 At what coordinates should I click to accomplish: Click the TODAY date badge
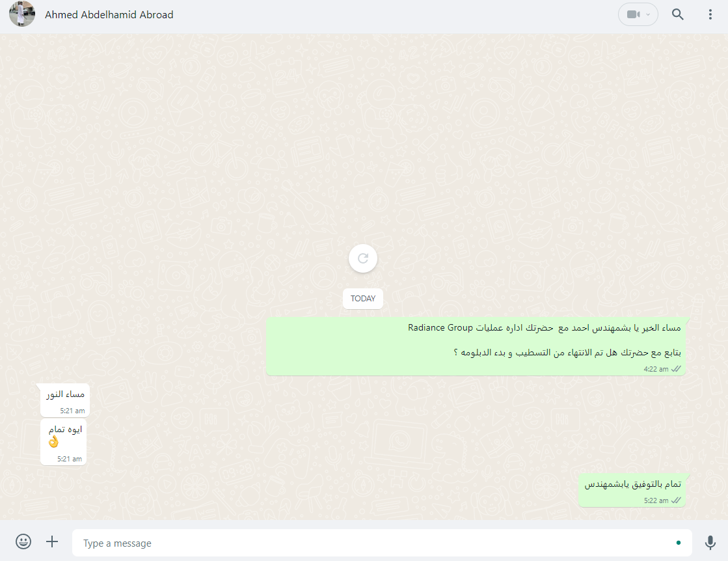[362, 299]
